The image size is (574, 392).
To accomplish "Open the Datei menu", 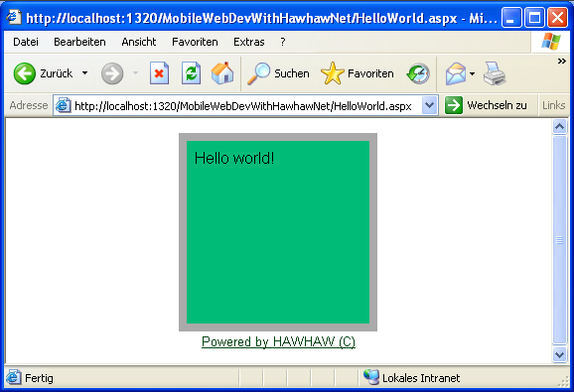I will click(x=26, y=42).
